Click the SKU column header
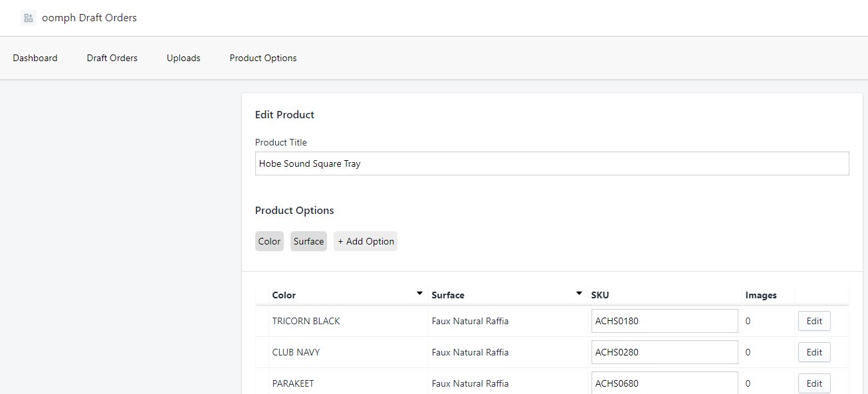Screen dimensions: 868x394 (x=600, y=295)
